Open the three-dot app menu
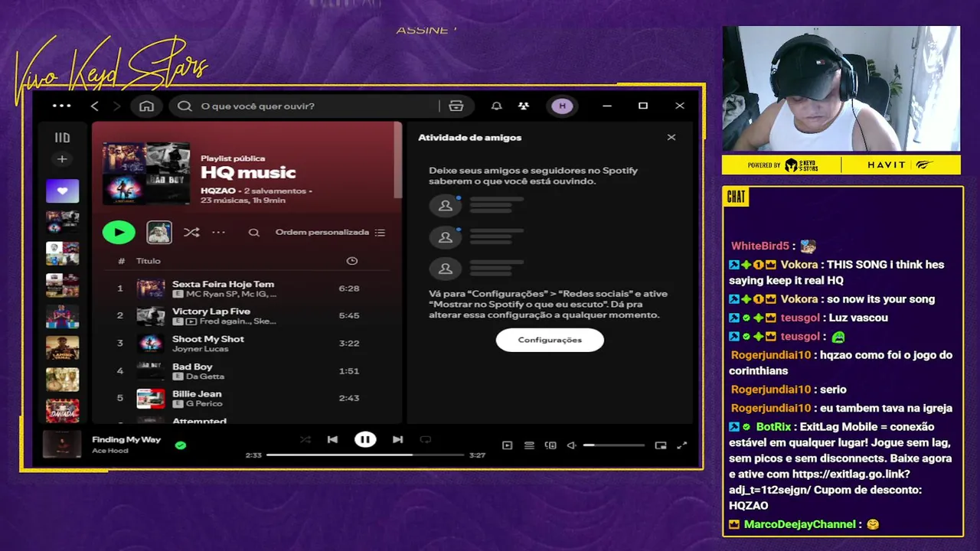 62,106
